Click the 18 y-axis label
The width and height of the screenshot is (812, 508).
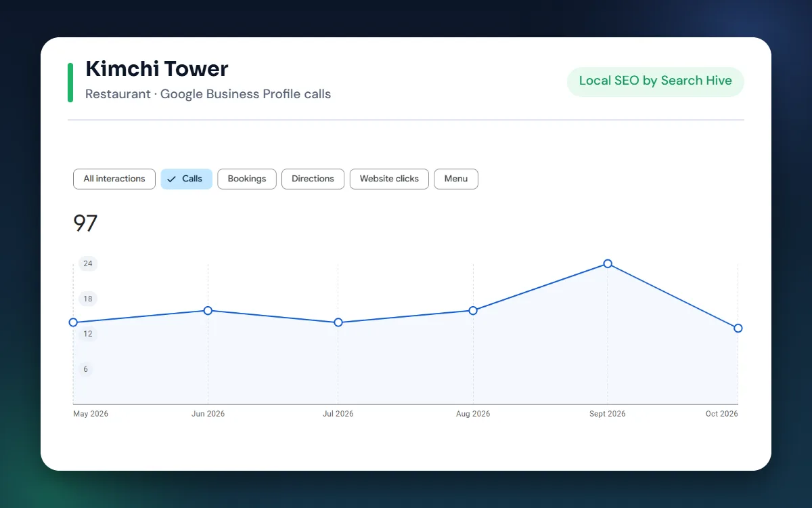(88, 299)
